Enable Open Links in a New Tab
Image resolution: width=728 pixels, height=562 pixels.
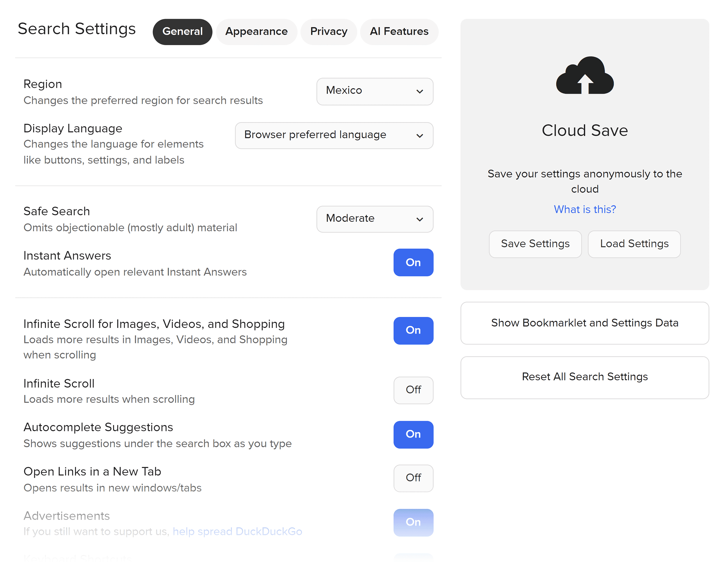[x=413, y=478]
